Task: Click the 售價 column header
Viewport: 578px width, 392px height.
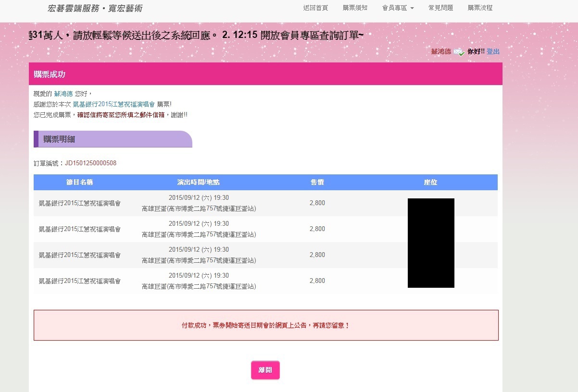Action: click(317, 183)
